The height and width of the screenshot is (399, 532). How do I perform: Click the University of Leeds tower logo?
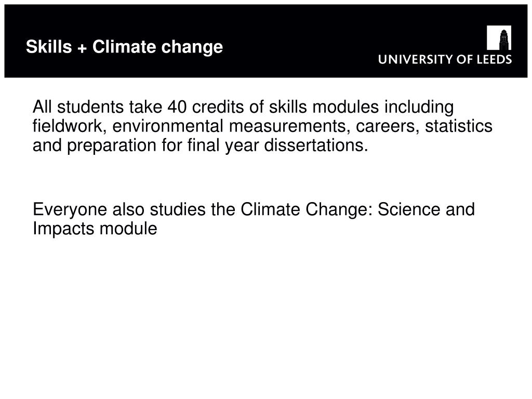[x=499, y=37]
